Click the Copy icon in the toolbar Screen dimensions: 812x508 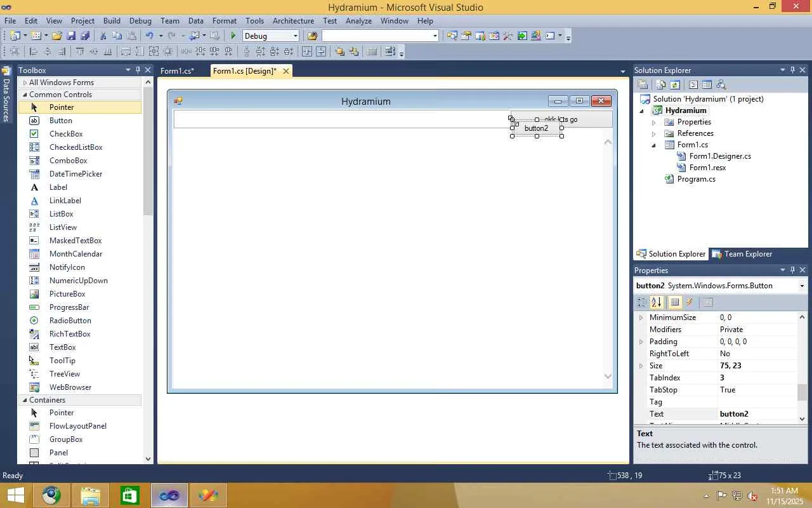(x=117, y=36)
